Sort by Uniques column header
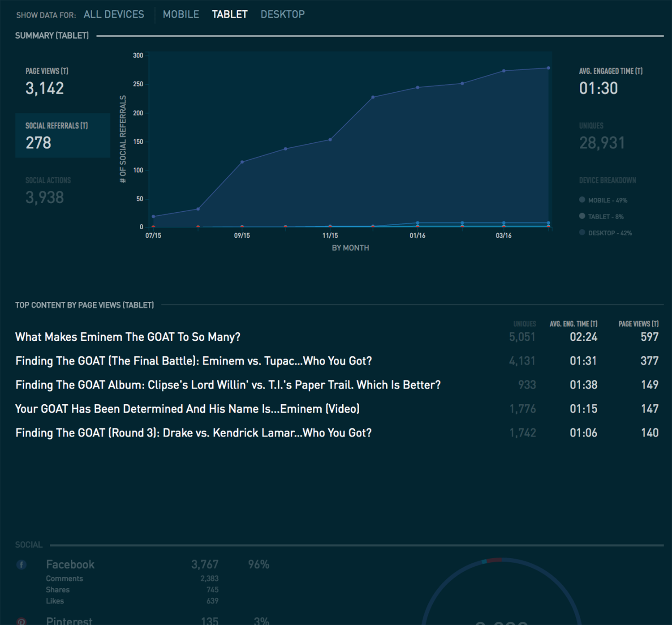 (x=525, y=324)
